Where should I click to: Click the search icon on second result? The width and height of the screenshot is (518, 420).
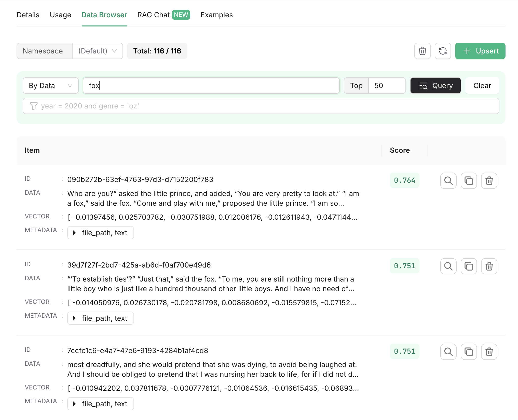pyautogui.click(x=448, y=266)
